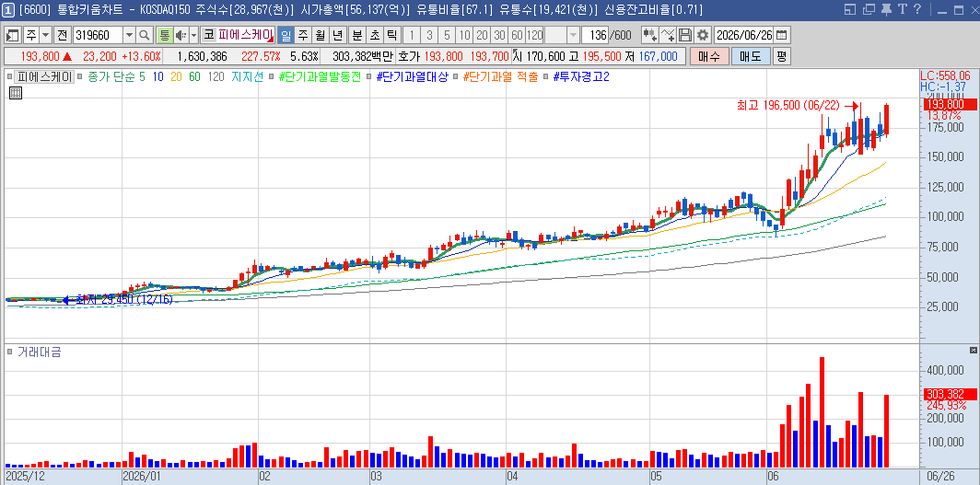Click the 2026/06/26 date field
This screenshot has height=485, width=980.
pos(744,35)
